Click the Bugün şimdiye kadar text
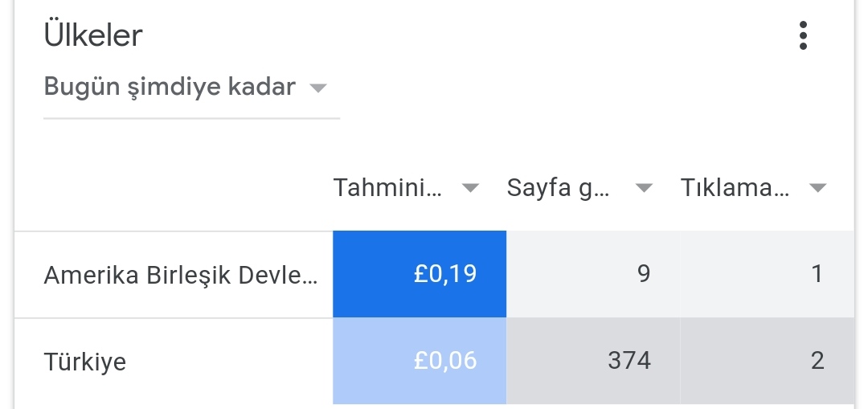 point(170,87)
